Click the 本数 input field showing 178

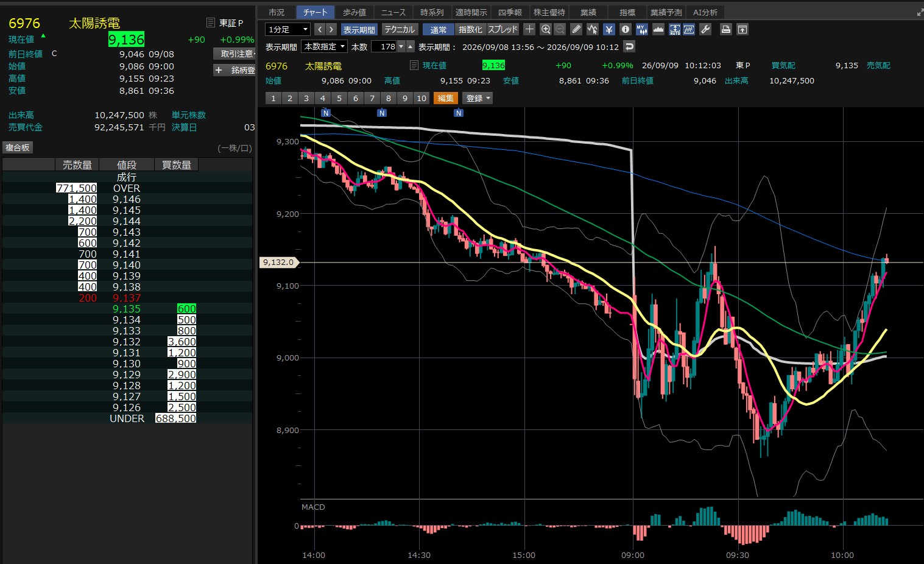coord(388,46)
